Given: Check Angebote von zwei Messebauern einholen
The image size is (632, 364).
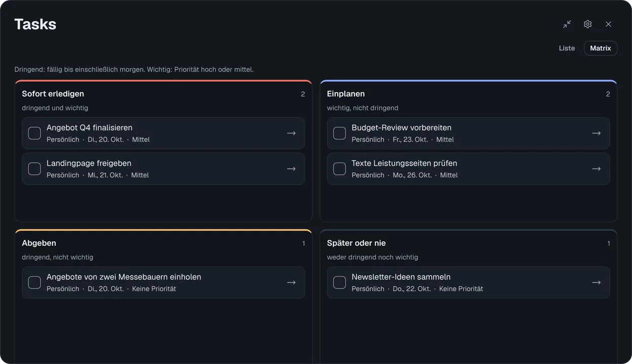Looking at the screenshot, I should [x=34, y=283].
